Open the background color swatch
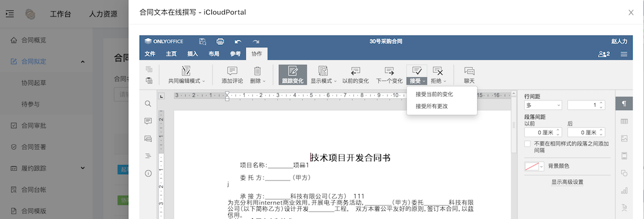The image size is (644, 219). point(534,166)
